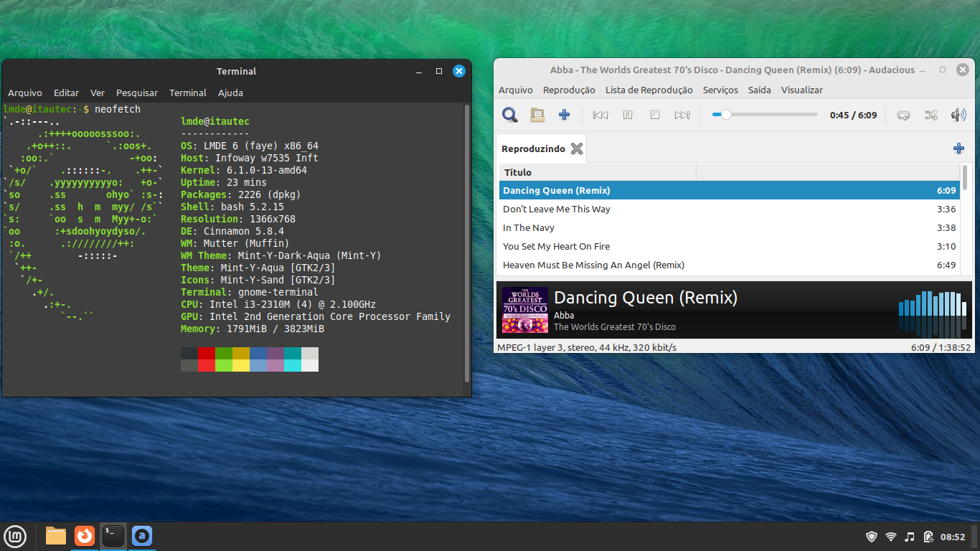980x551 pixels.
Task: Click the 70's Disco album art thumbnail
Action: pos(525,310)
